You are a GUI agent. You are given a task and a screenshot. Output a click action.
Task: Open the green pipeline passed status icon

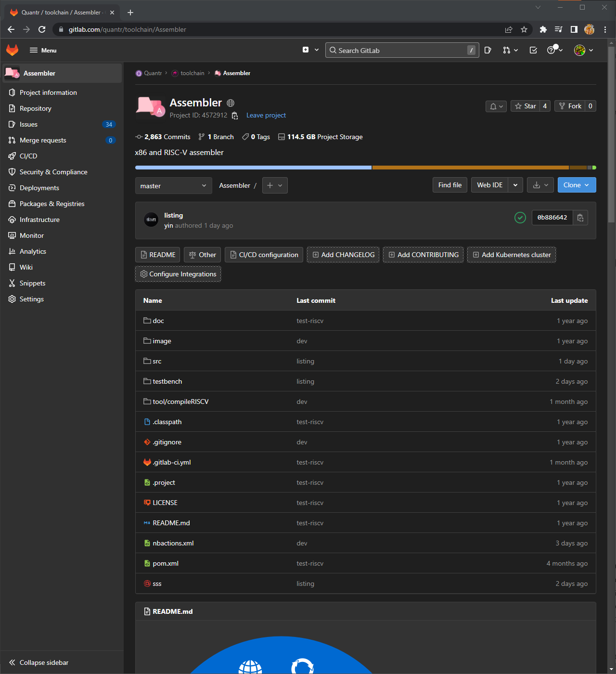(x=520, y=218)
